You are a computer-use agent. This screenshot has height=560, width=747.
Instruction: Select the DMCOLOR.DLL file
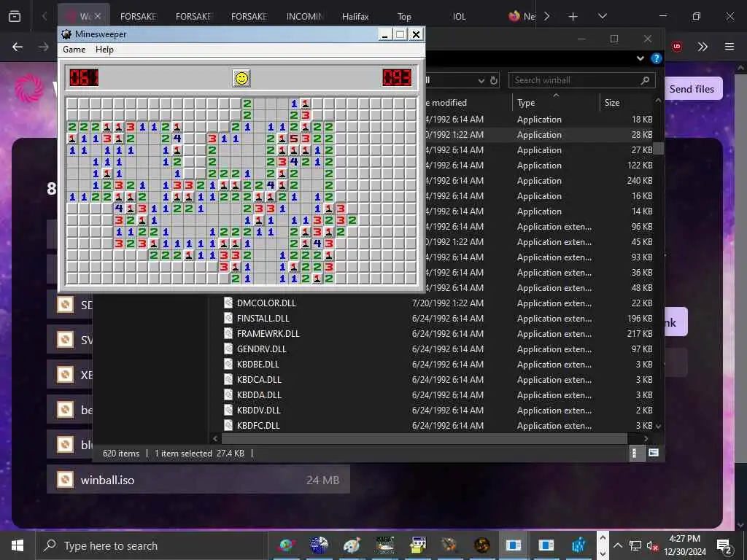tap(266, 303)
